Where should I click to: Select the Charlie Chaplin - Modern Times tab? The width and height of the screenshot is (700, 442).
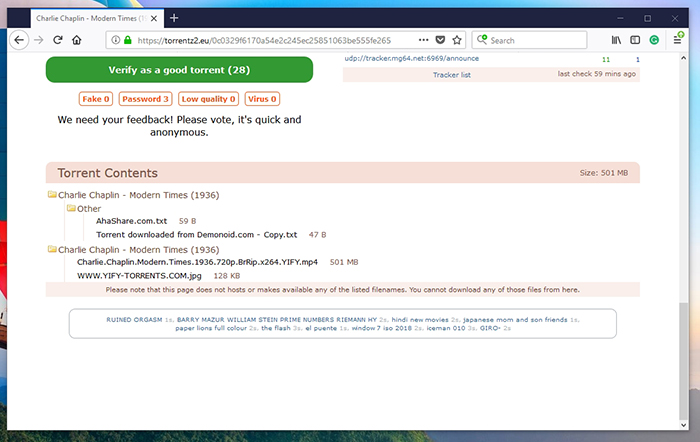coord(97,18)
